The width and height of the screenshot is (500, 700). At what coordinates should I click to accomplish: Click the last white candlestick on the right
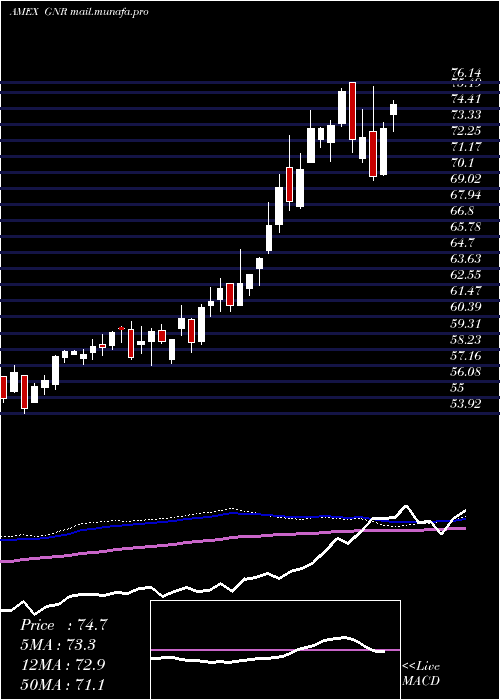click(394, 109)
